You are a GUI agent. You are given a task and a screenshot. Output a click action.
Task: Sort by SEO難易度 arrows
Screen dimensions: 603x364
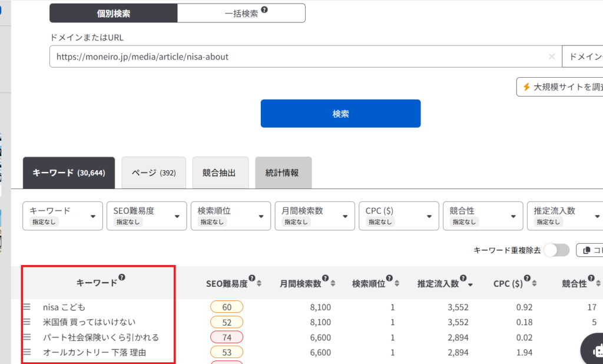click(x=259, y=283)
